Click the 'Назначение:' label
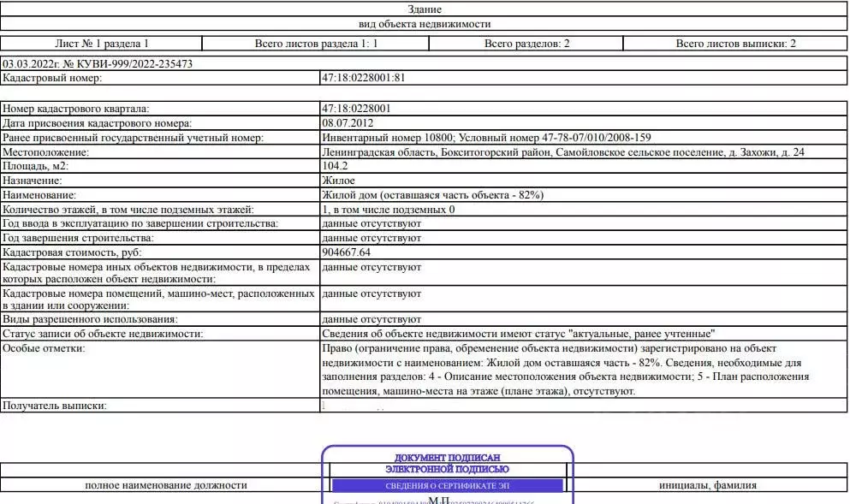The width and height of the screenshot is (850, 504). [32, 181]
